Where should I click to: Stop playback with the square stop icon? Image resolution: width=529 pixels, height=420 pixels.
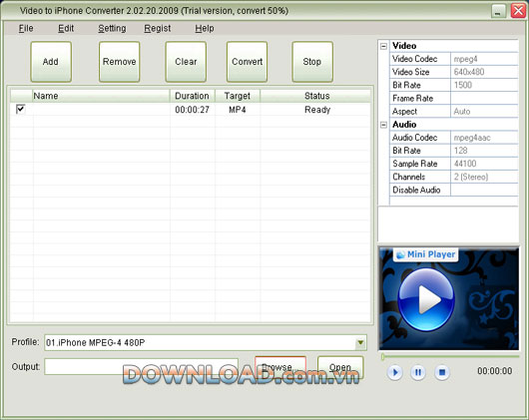click(442, 372)
